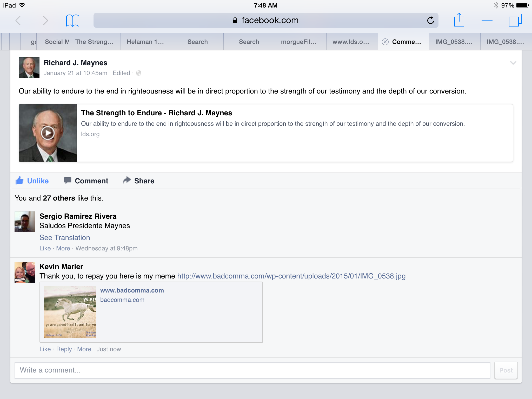Switch to The Streng... tab

[95, 42]
